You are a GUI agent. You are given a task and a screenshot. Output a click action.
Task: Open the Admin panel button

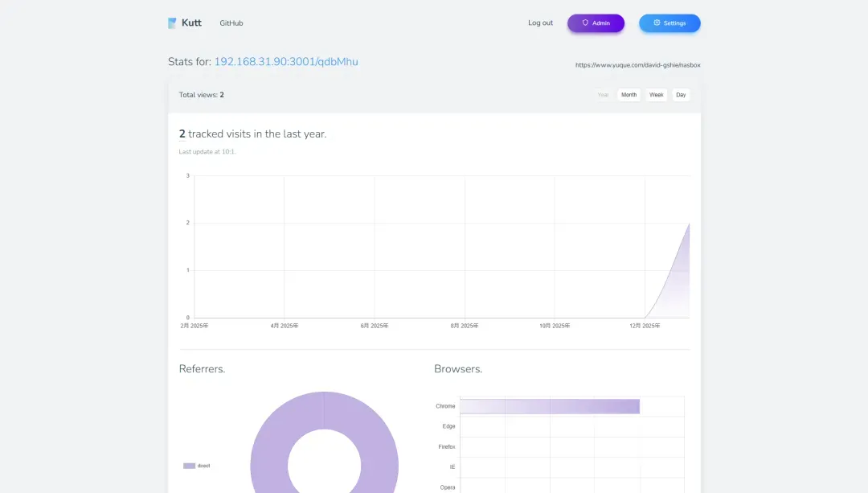click(x=596, y=23)
